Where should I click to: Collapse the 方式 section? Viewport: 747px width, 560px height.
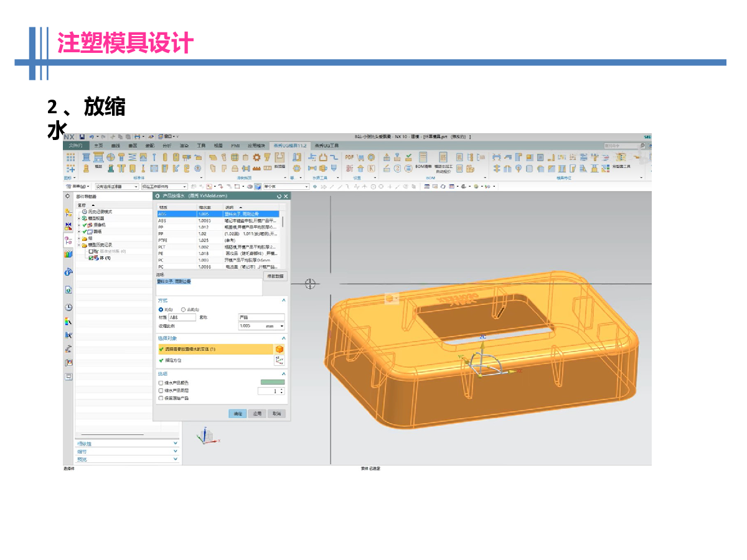pyautogui.click(x=284, y=301)
